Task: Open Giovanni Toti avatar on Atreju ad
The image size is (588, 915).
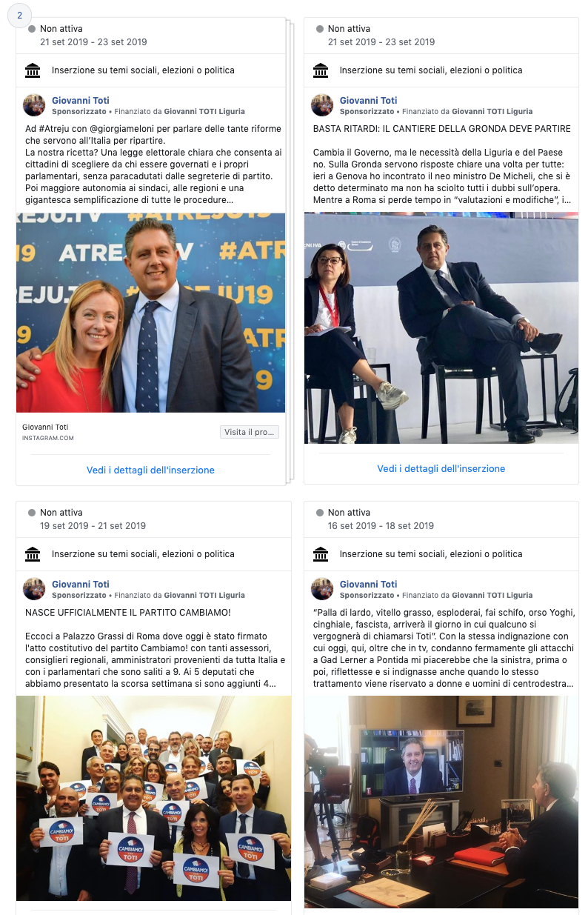Action: (34, 105)
